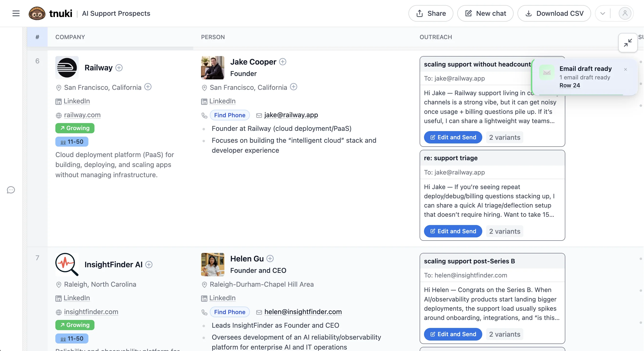Click InsightFinder's Growing tag
The width and height of the screenshot is (644, 351).
(75, 325)
